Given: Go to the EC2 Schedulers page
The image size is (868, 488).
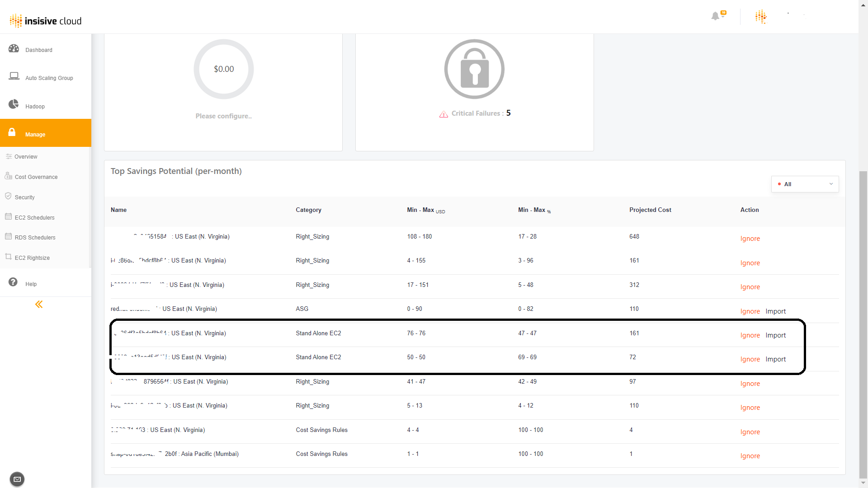Looking at the screenshot, I should point(34,218).
